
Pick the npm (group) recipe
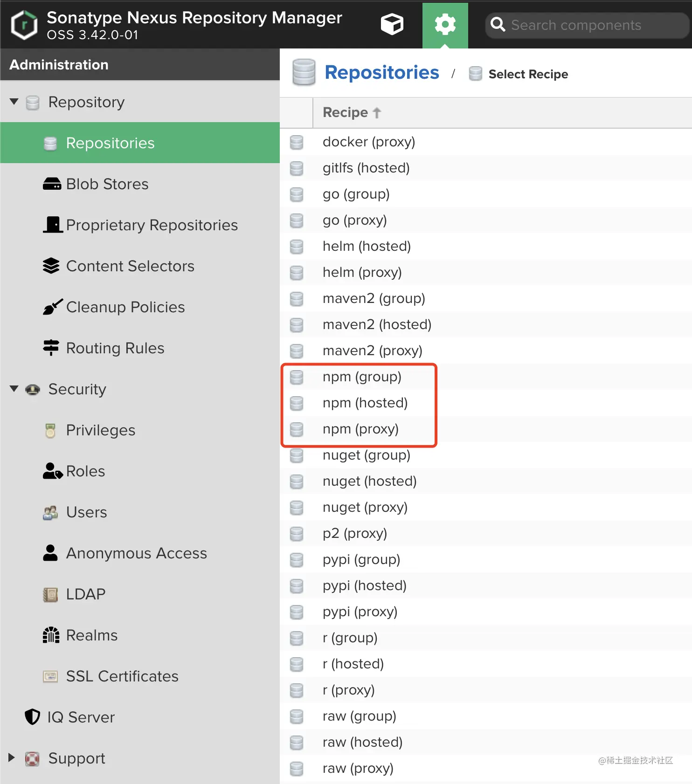coord(362,377)
